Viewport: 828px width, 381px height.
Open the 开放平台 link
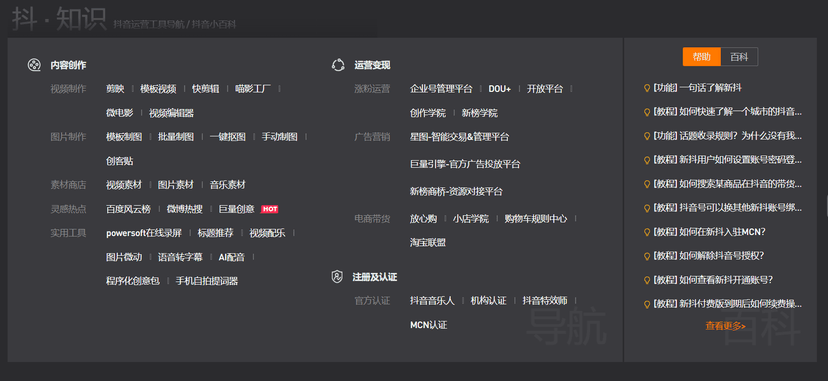pos(545,89)
